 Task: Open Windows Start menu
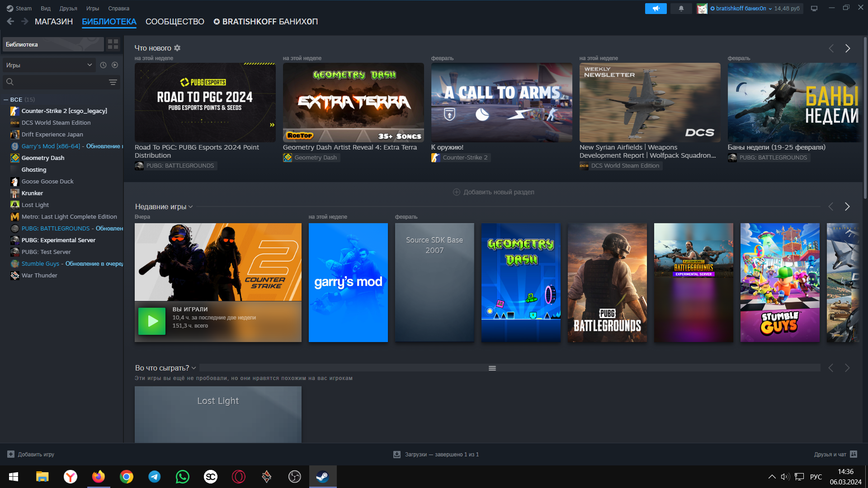coord(14,477)
